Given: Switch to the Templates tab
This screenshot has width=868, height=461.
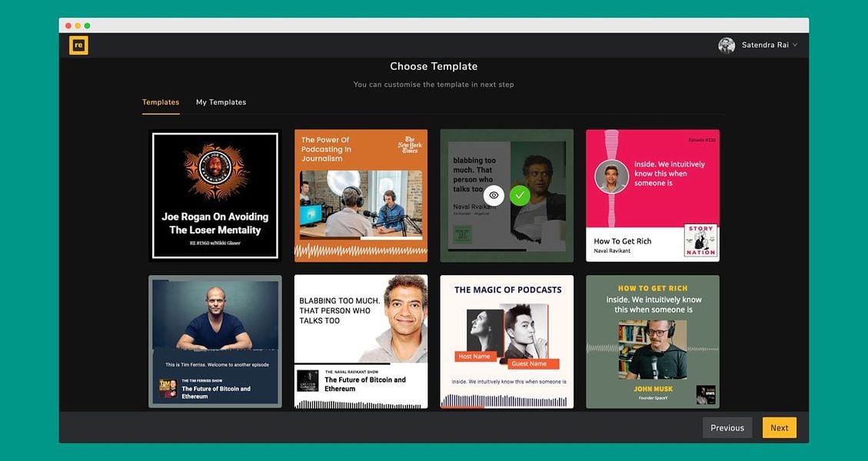Looking at the screenshot, I should click(x=161, y=102).
